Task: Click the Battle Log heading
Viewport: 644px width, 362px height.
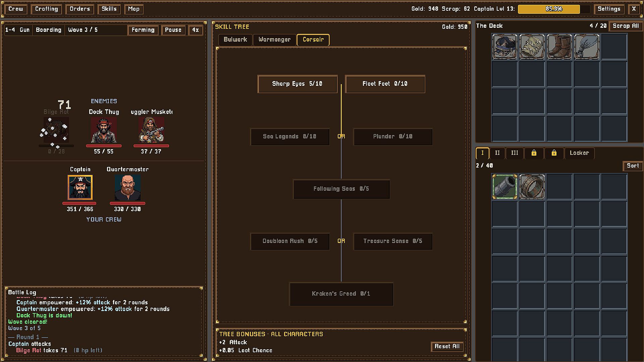Action: click(x=22, y=292)
